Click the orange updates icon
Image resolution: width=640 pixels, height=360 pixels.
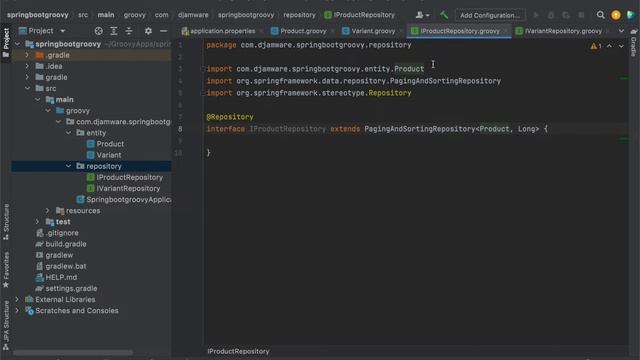pyautogui.click(x=616, y=15)
